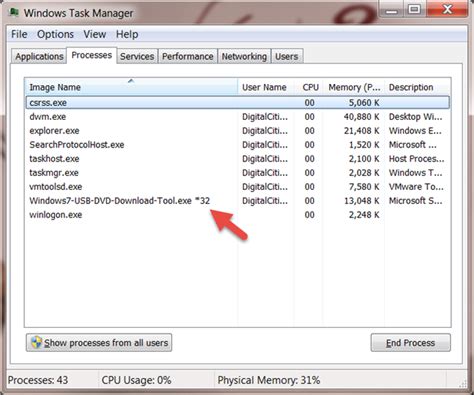Sort processes by CPU column
The width and height of the screenshot is (474, 395).
309,87
